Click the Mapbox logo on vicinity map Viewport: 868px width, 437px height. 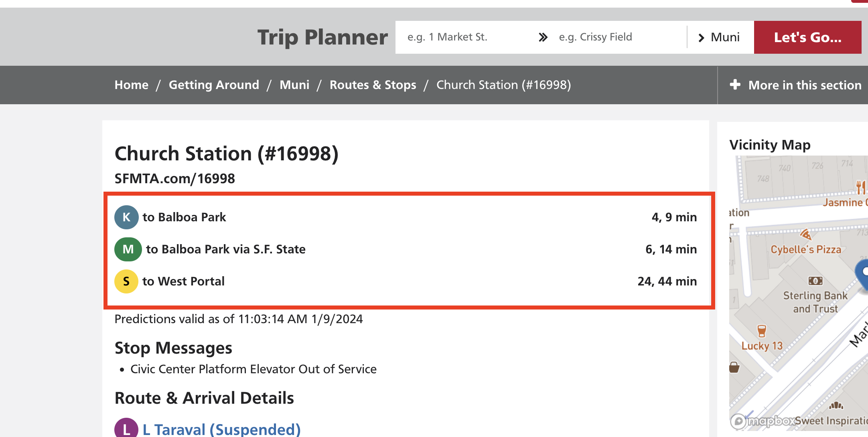click(763, 421)
